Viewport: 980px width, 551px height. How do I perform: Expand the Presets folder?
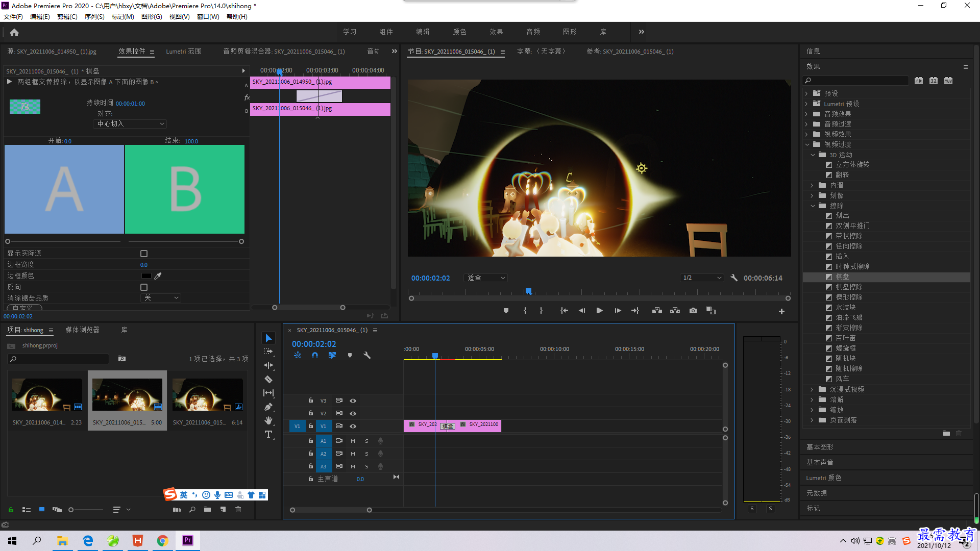(806, 94)
